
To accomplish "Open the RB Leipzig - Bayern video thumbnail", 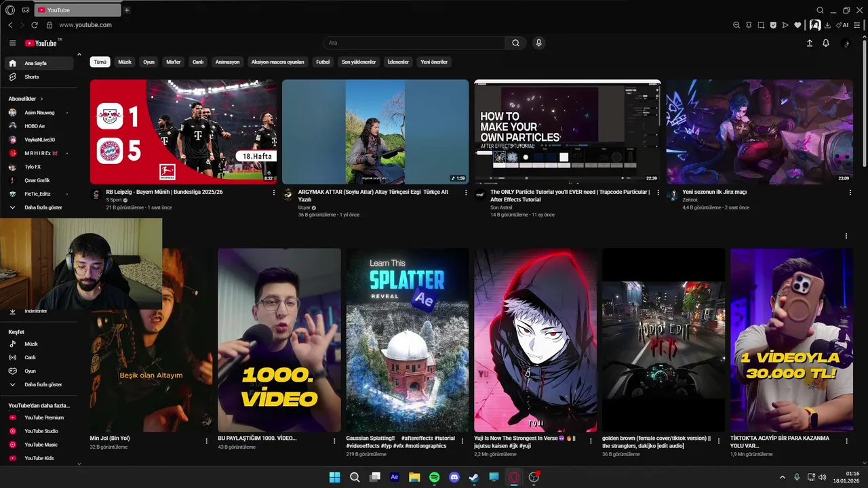I will (x=183, y=132).
